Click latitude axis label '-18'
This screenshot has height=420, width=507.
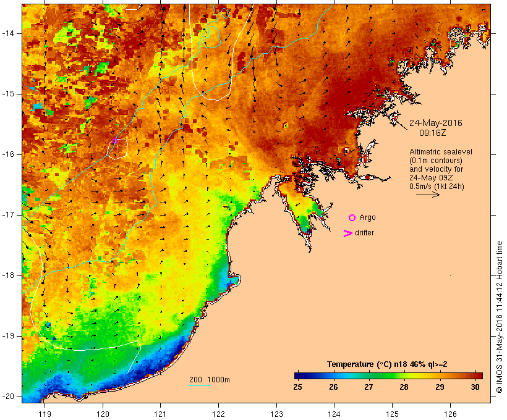[x=7, y=275]
